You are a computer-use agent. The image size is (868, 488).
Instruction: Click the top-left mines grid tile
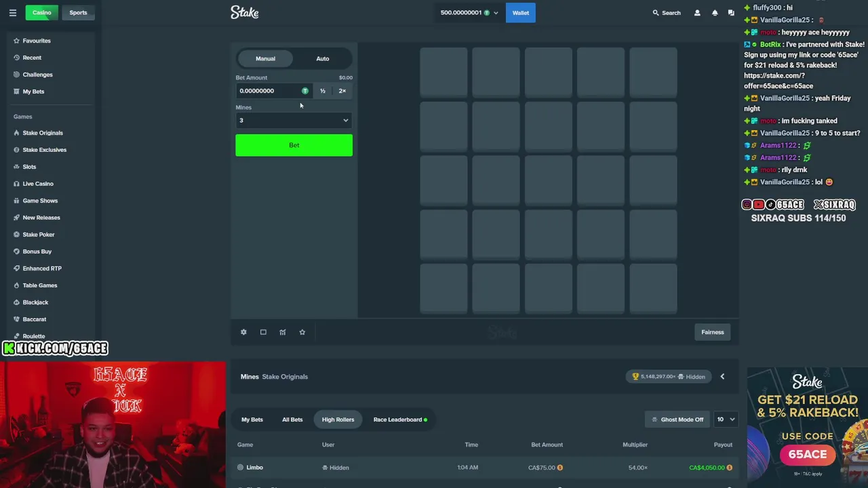tap(443, 72)
